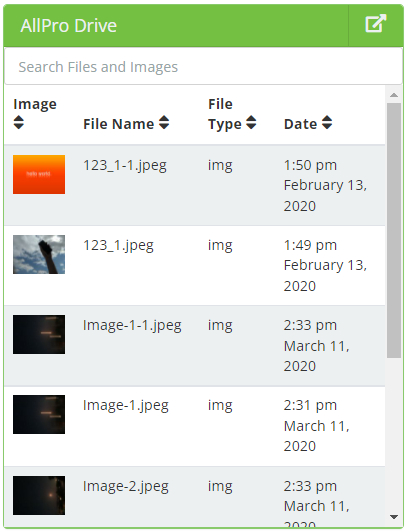This screenshot has width=409, height=532.
Task: Click the Search Files and Images field
Action: (203, 66)
